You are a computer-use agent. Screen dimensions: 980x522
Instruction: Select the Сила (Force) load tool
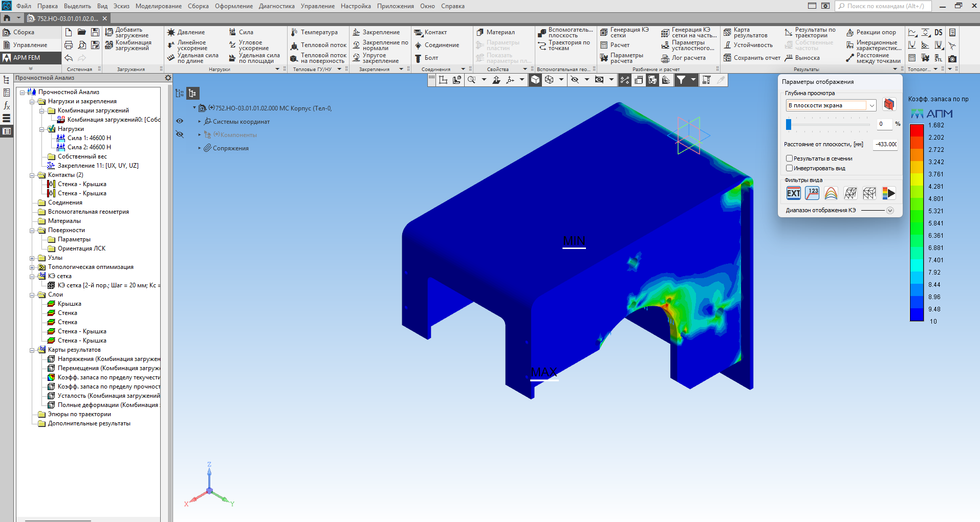point(233,32)
